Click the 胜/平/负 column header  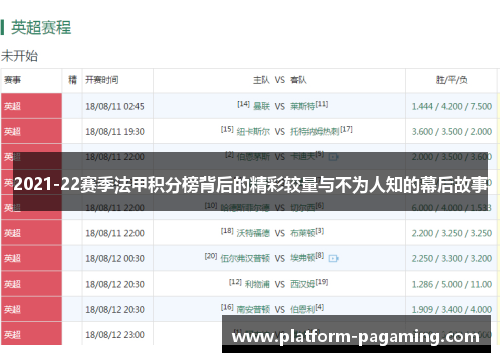click(452, 80)
